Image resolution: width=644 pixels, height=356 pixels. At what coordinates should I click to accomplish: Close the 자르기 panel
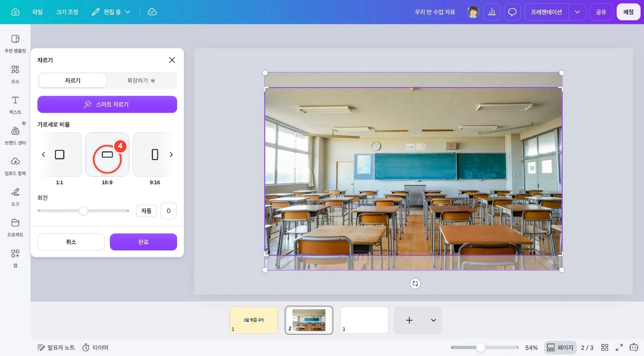172,60
